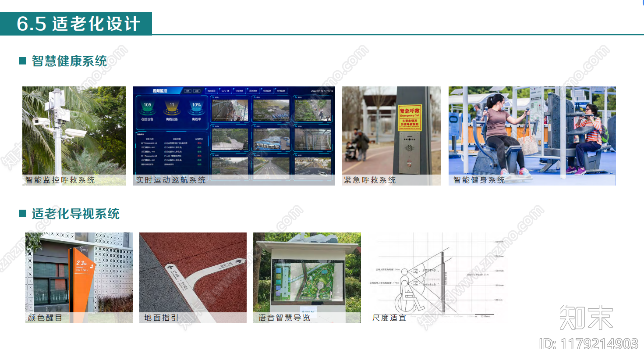
Task: Open the ground arrow guidance photo
Action: [193, 278]
